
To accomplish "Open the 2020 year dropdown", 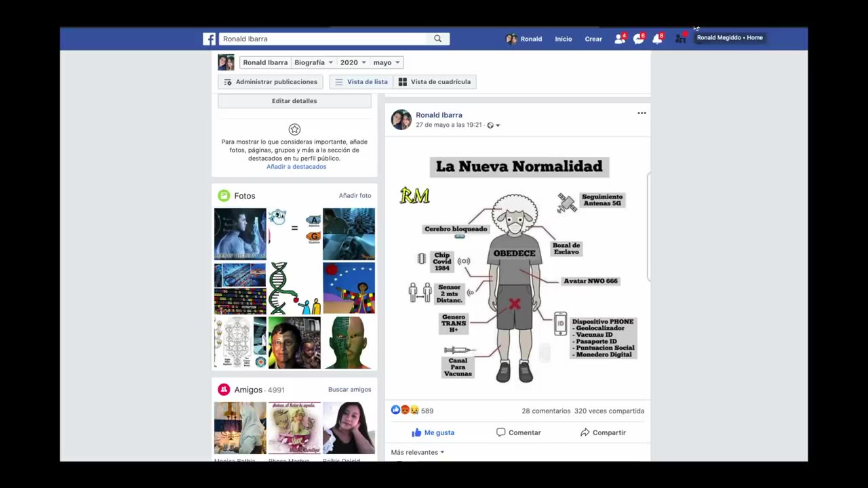I will click(353, 62).
